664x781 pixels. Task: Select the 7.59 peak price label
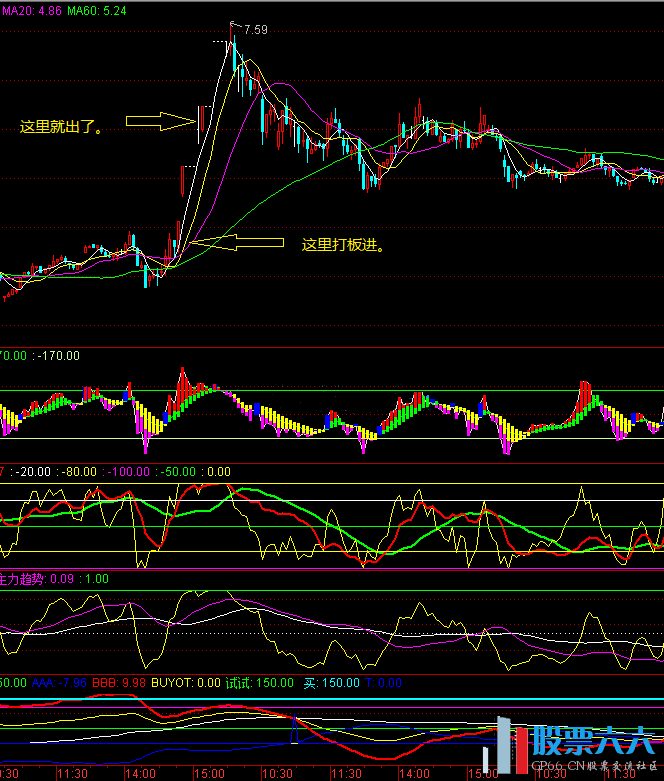256,31
